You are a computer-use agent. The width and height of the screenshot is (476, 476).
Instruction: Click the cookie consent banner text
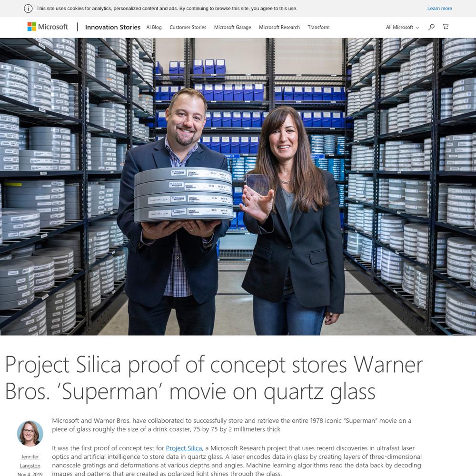pyautogui.click(x=167, y=9)
